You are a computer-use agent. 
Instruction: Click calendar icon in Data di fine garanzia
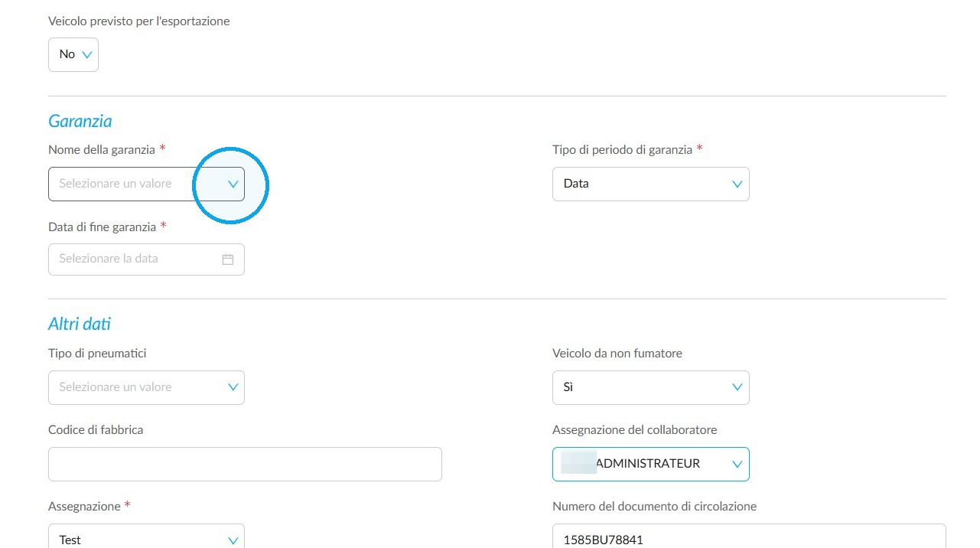(227, 259)
